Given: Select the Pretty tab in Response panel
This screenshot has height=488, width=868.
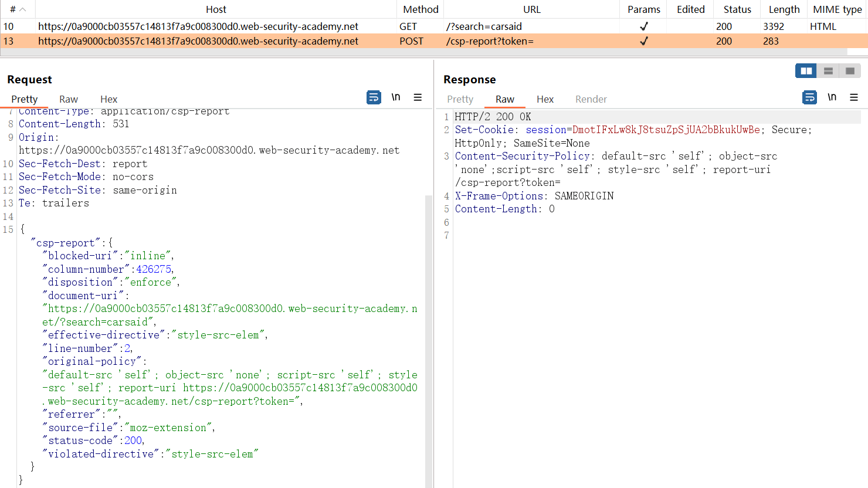Looking at the screenshot, I should pos(460,99).
